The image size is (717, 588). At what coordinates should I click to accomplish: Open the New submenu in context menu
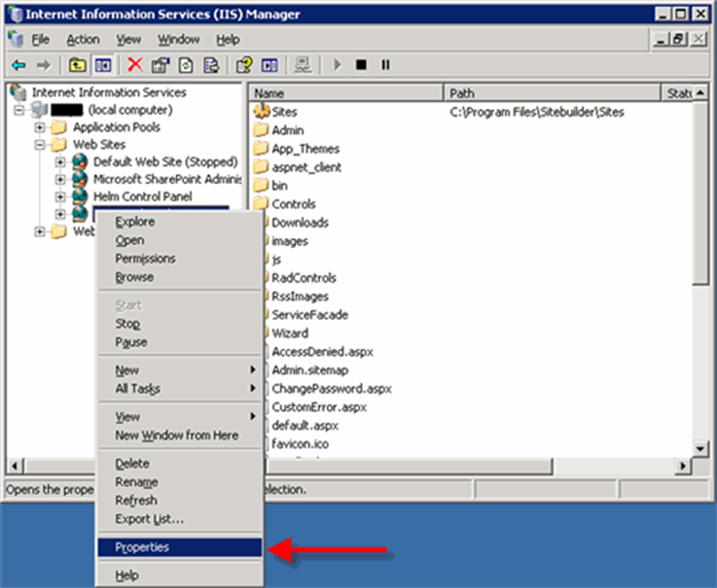[x=127, y=370]
